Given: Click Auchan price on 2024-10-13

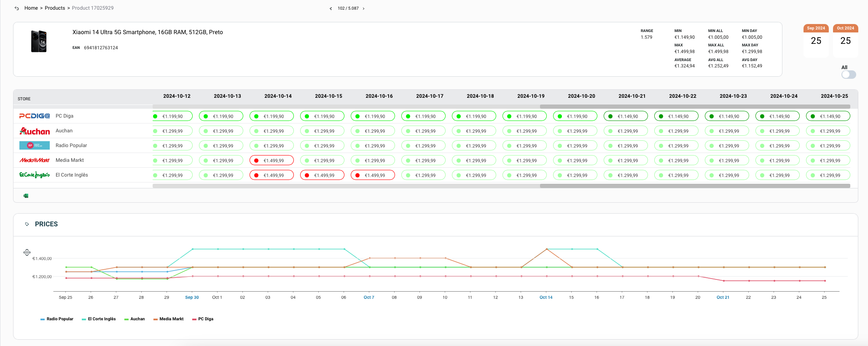Looking at the screenshot, I should point(221,131).
